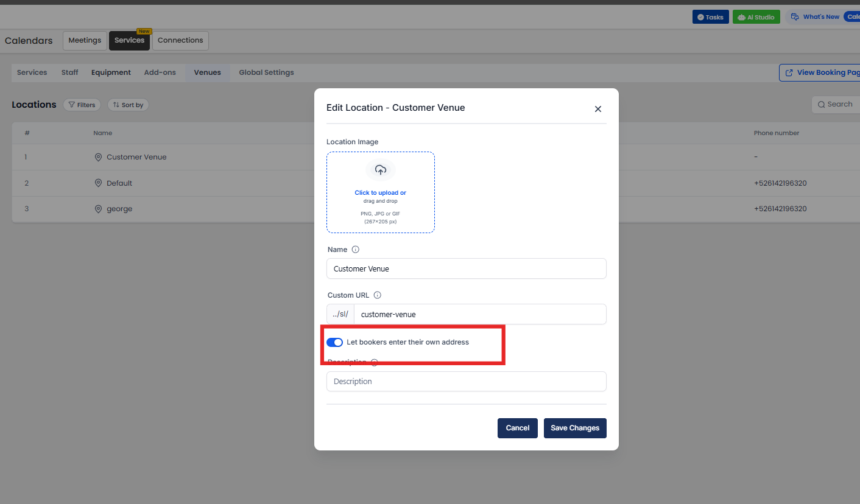Viewport: 860px width, 504px height.
Task: Close the Edit Location dialog with X
Action: coord(597,109)
